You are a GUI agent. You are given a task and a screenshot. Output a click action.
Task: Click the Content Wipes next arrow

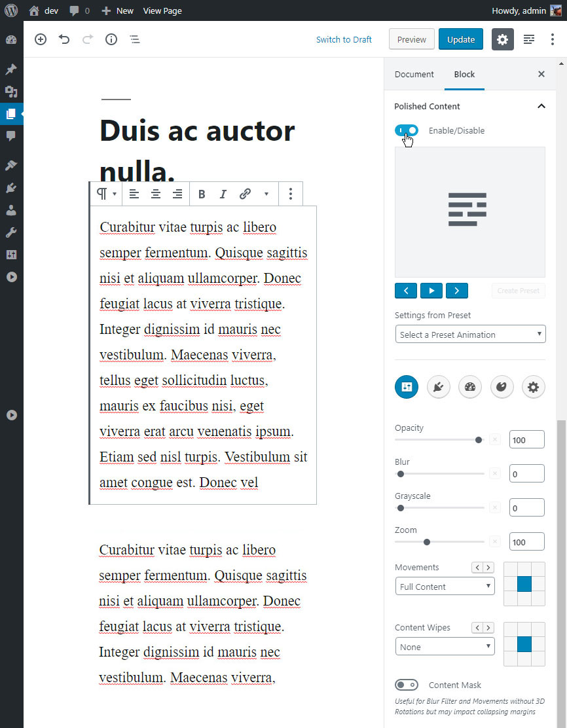(x=488, y=628)
